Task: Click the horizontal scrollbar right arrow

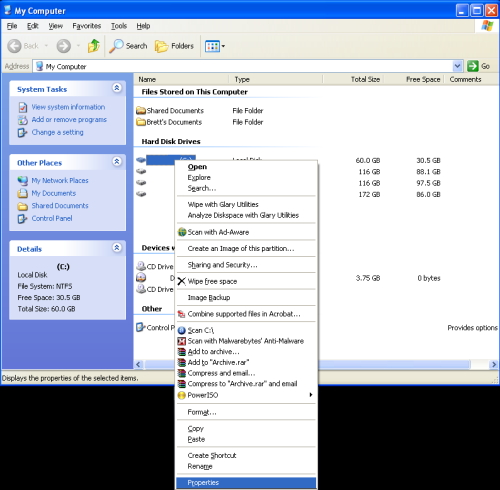Action: [x=494, y=365]
